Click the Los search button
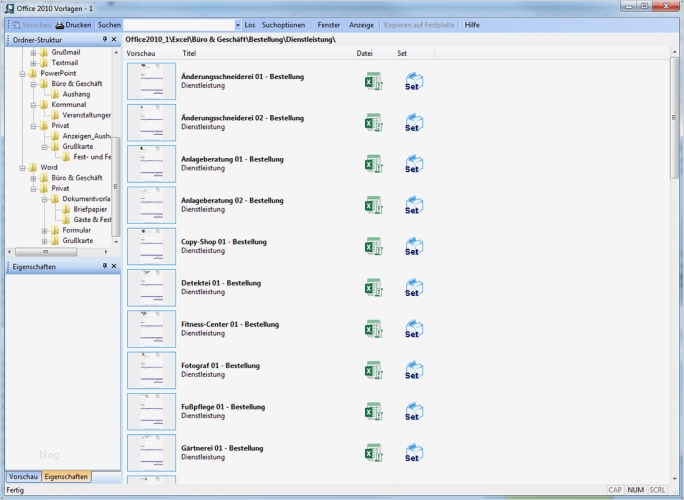The height and width of the screenshot is (500, 684). point(250,24)
